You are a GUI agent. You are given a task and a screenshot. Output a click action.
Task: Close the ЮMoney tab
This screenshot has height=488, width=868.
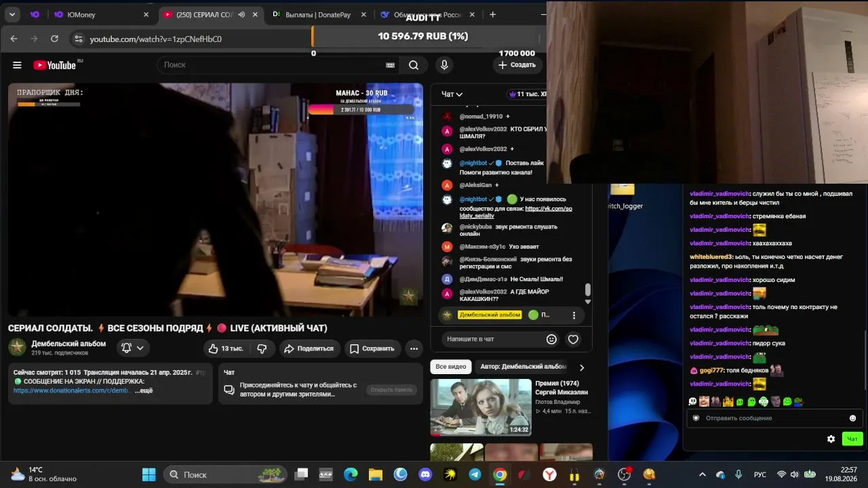(146, 14)
